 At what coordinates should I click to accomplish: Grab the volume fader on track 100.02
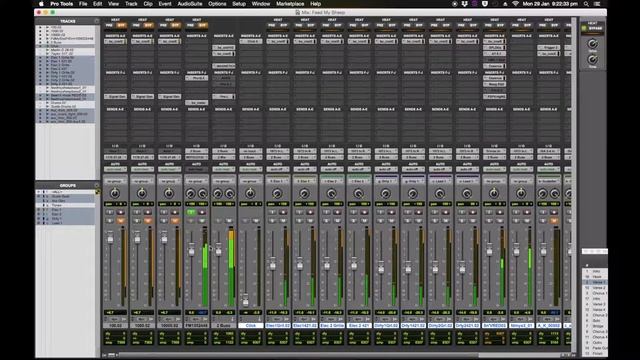click(110, 239)
